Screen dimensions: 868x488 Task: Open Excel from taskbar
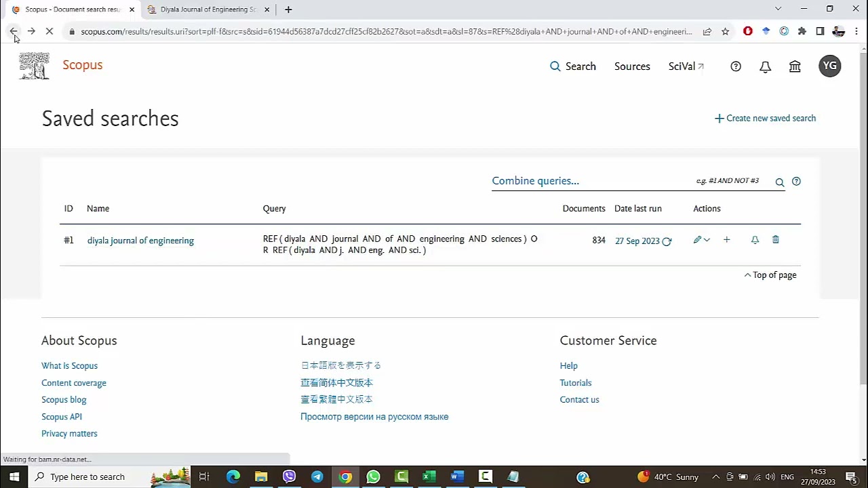click(x=429, y=476)
